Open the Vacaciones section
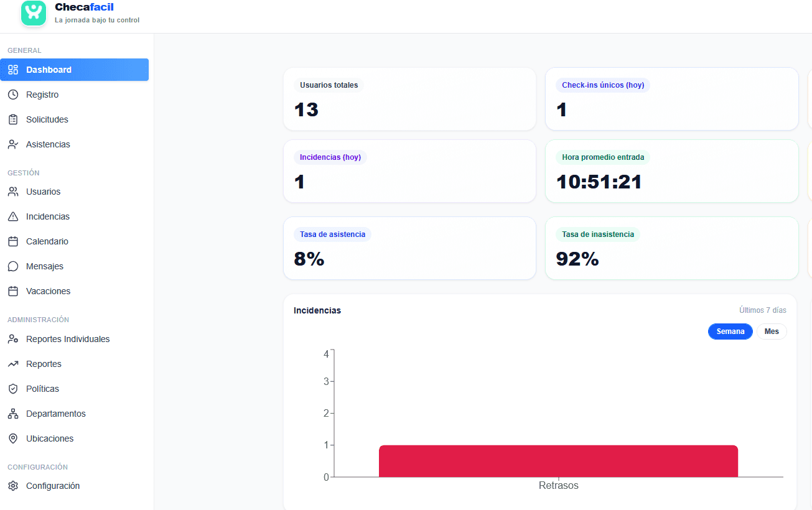This screenshot has width=812, height=510. [x=48, y=291]
